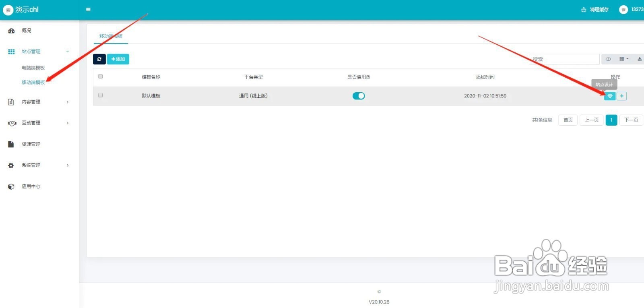This screenshot has height=308, width=644.
Task: Open 电脑端模板 submenu item
Action: 33,68
